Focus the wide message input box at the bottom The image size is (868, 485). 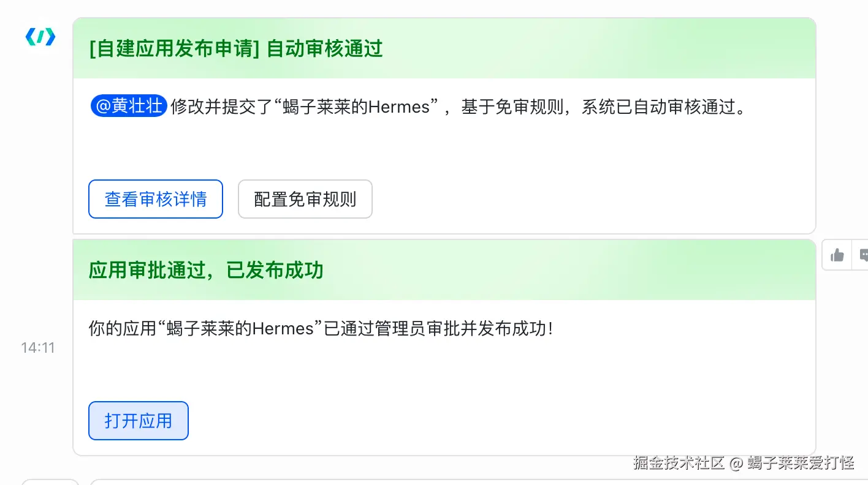(478, 482)
